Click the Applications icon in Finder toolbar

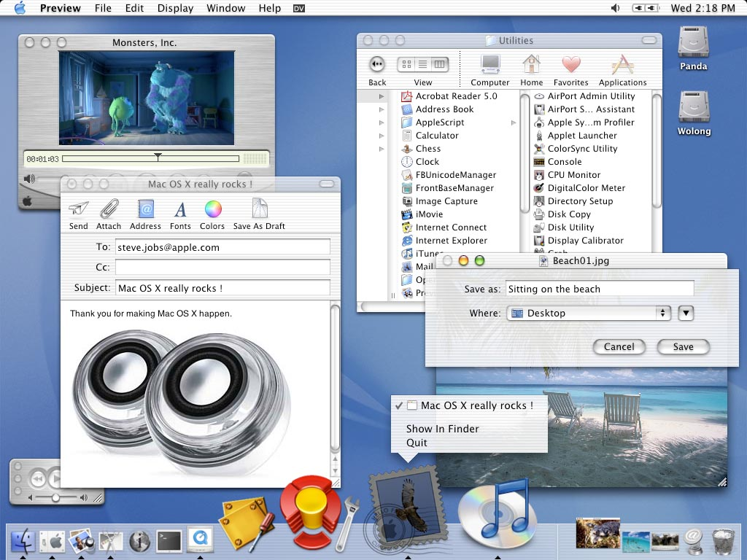tap(622, 65)
